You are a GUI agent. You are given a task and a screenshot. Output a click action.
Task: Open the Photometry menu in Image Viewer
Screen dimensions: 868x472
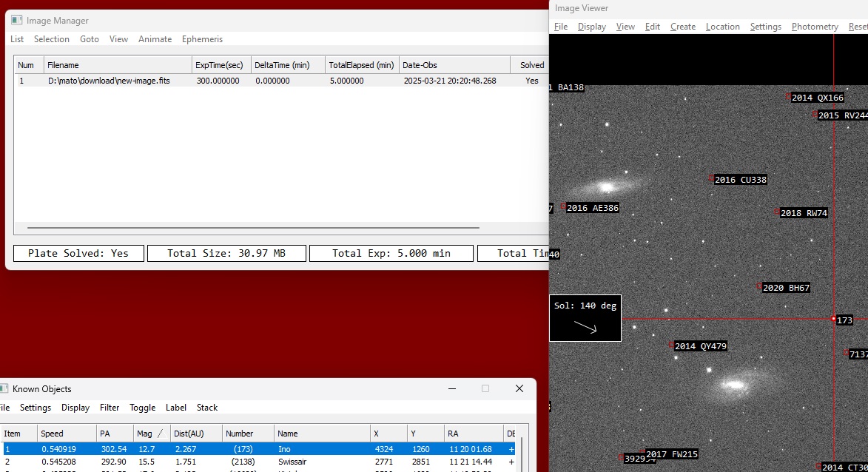pos(814,27)
